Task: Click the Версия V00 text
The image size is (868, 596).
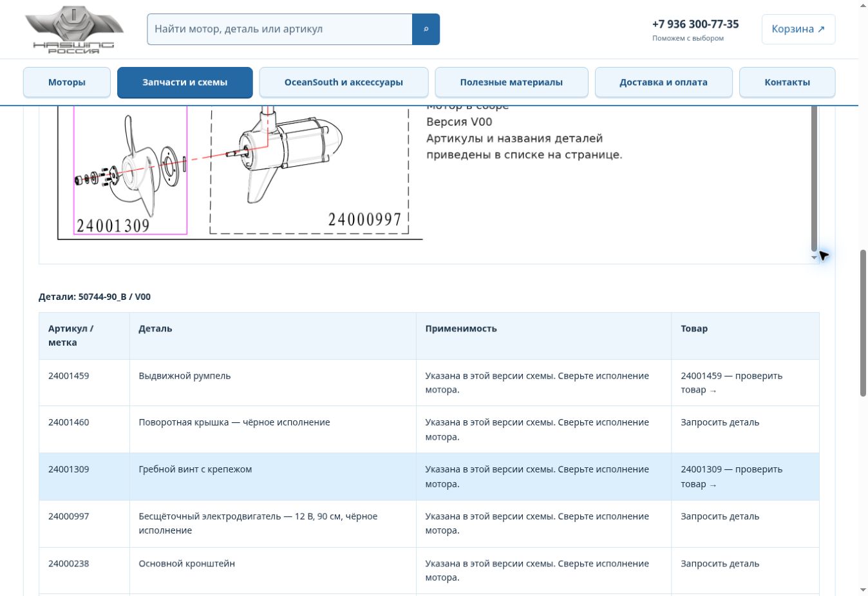Action: tap(459, 122)
